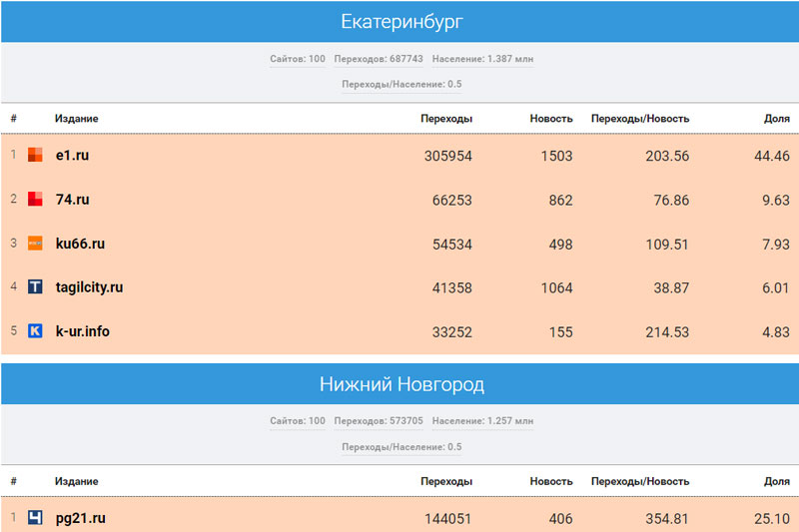This screenshot has height=532, width=799.
Task: Open the k-ur.info publication link
Action: pos(83,331)
